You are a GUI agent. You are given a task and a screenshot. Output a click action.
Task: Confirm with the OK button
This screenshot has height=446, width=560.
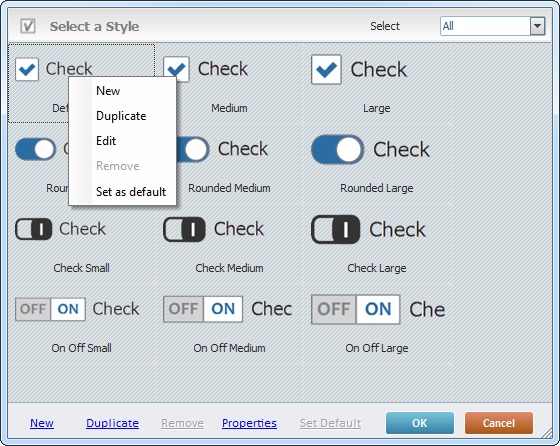pyautogui.click(x=420, y=423)
